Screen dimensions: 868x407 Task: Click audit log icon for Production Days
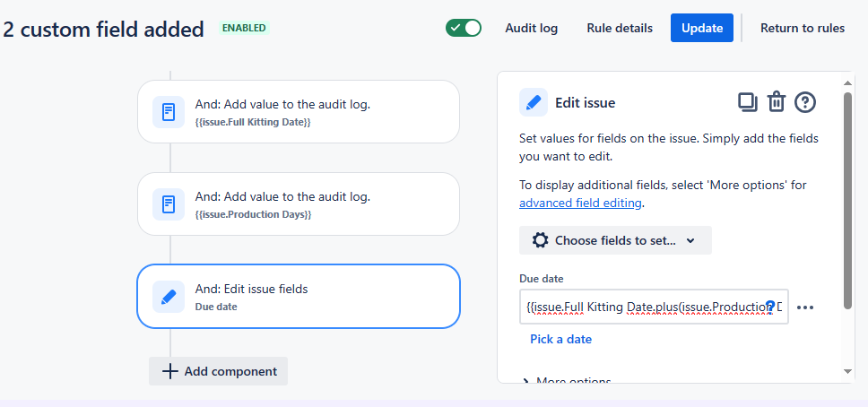(169, 204)
